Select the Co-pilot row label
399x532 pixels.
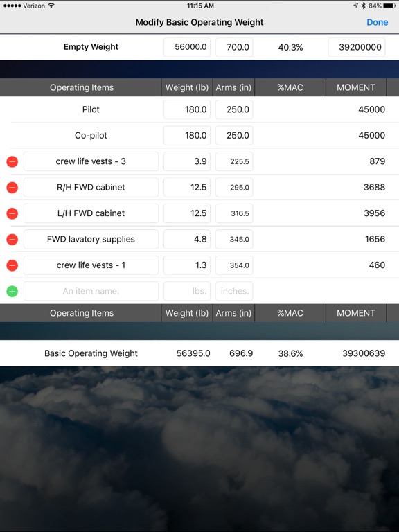click(91, 135)
